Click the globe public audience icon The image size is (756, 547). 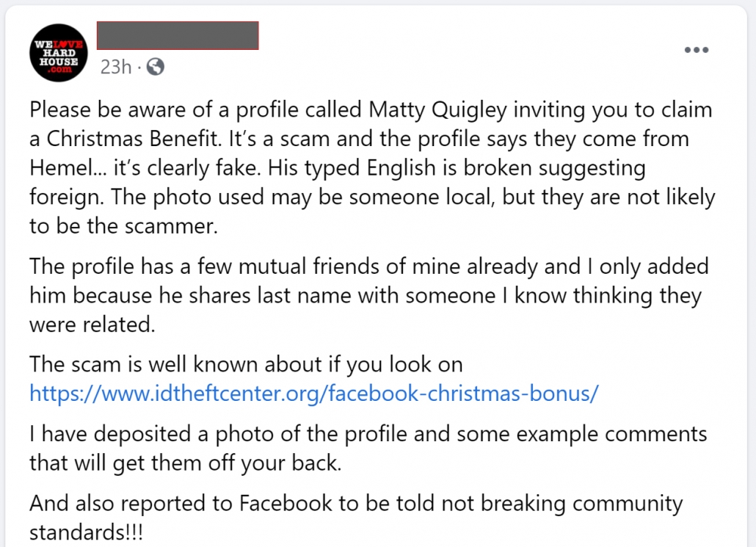[156, 67]
